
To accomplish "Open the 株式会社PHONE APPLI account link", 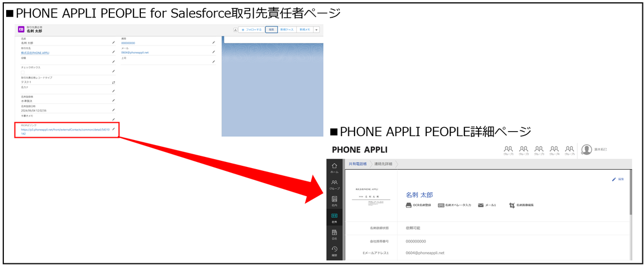I will pyautogui.click(x=35, y=53).
